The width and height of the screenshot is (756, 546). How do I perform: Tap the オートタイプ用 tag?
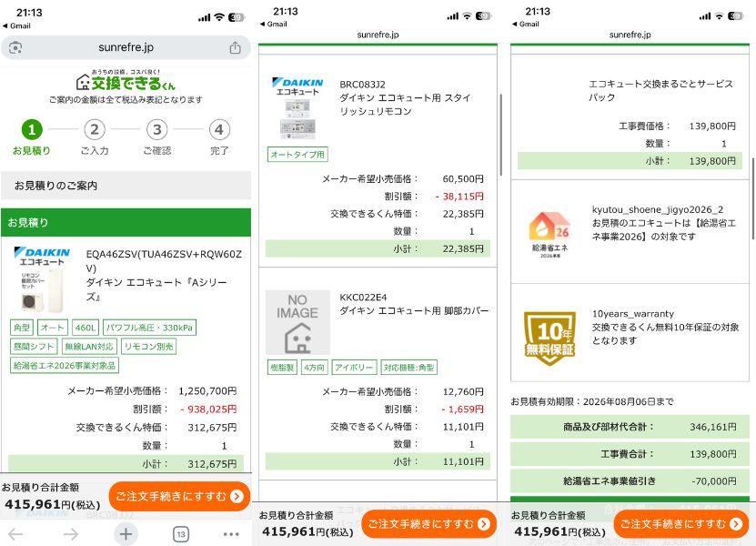tap(297, 155)
